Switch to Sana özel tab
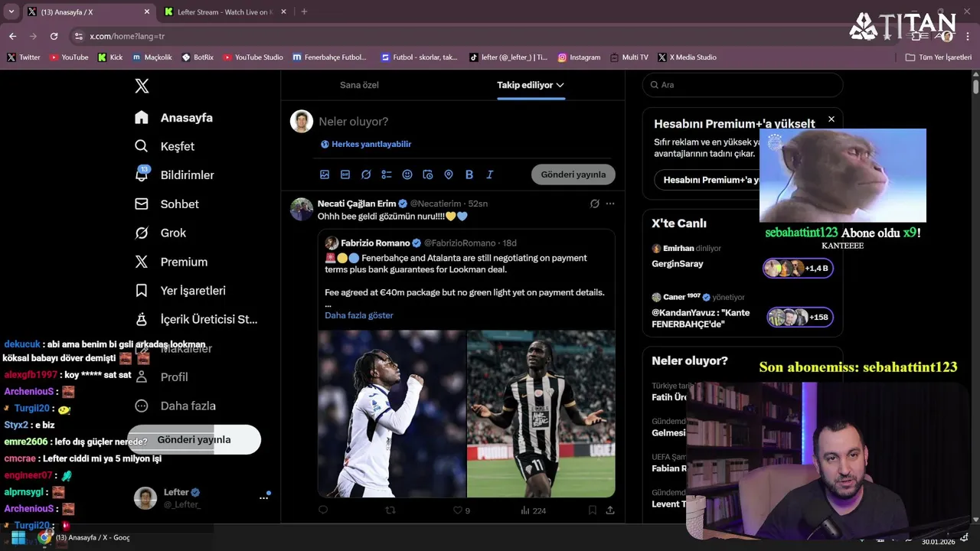This screenshot has width=980, height=551. click(359, 85)
